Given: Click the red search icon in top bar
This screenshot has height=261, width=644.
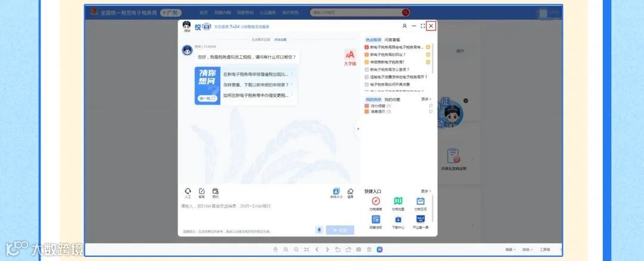Looking at the screenshot, I should (x=406, y=13).
